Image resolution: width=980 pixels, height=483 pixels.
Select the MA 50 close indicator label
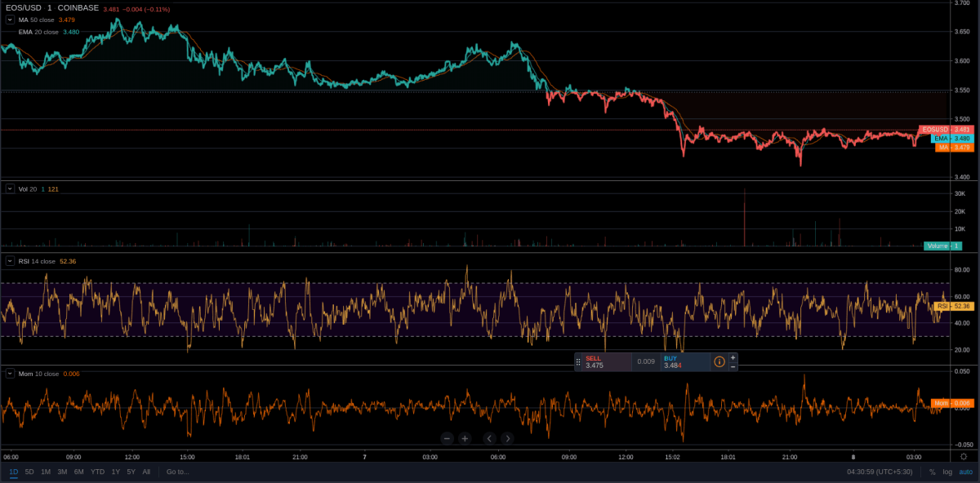pos(37,20)
